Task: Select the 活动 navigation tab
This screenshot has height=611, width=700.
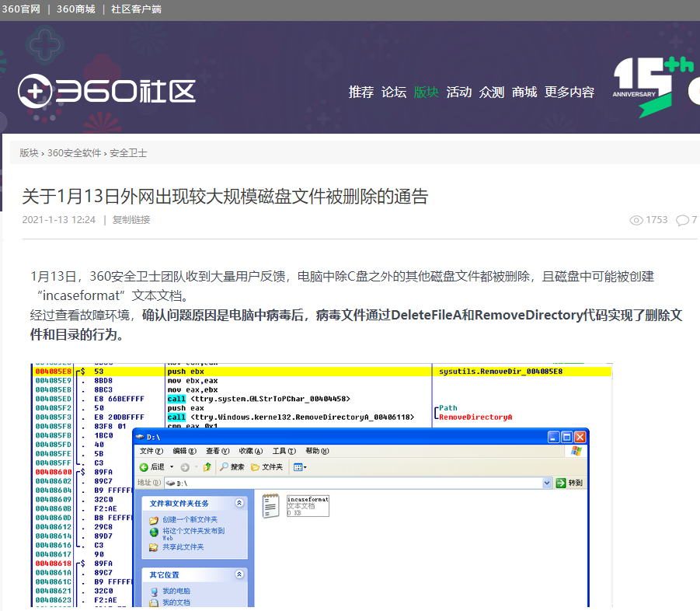Action: pos(459,92)
